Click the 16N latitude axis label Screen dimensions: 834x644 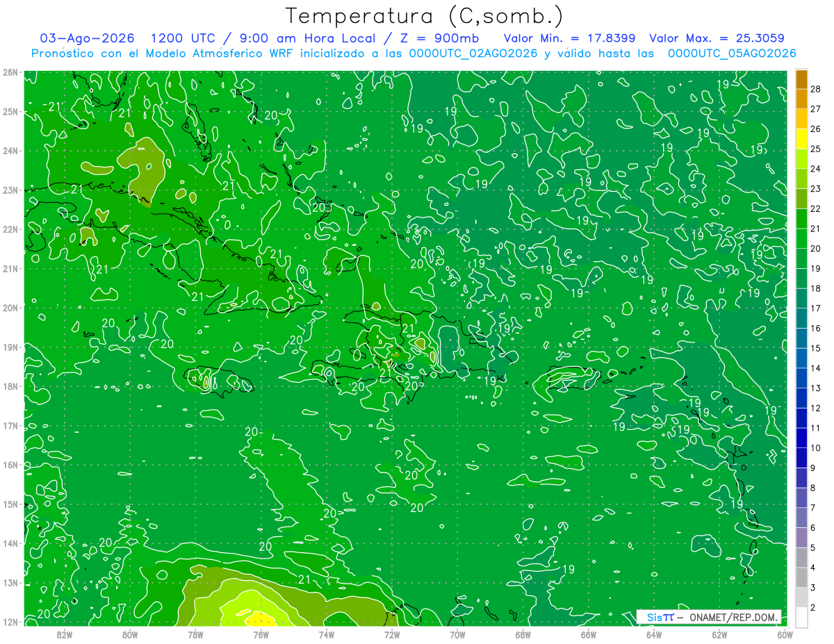point(10,465)
